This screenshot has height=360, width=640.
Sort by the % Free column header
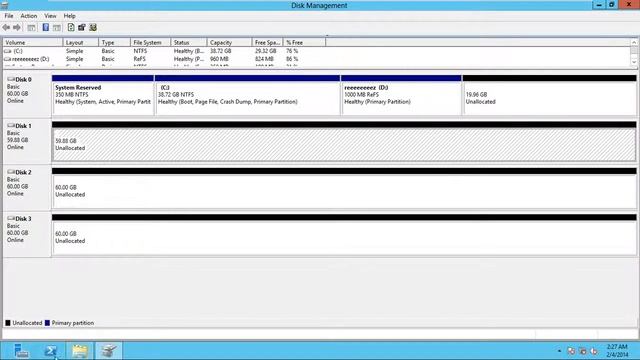coord(304,42)
